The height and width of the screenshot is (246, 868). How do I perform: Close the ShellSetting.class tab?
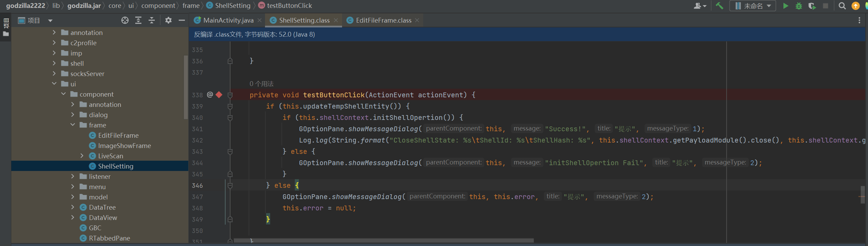(x=336, y=20)
